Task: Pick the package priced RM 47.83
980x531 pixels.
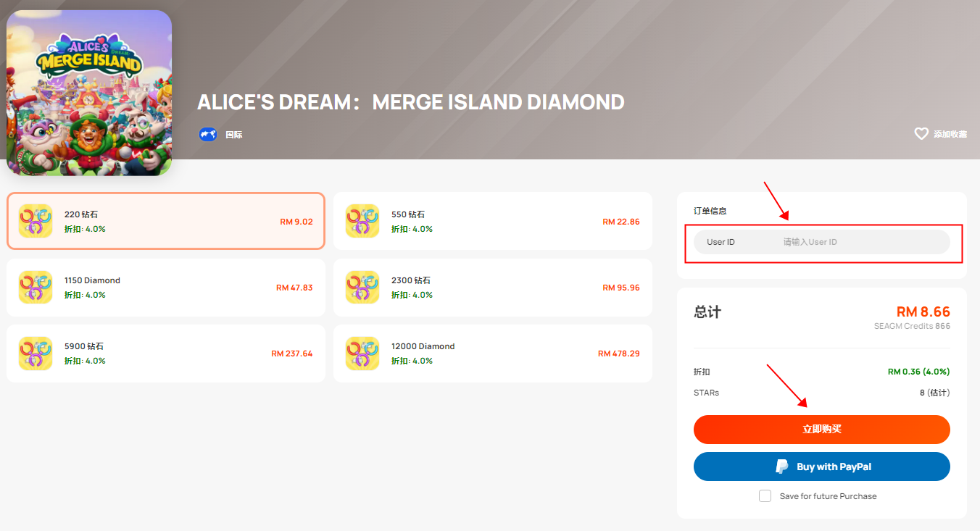Action: click(x=166, y=287)
